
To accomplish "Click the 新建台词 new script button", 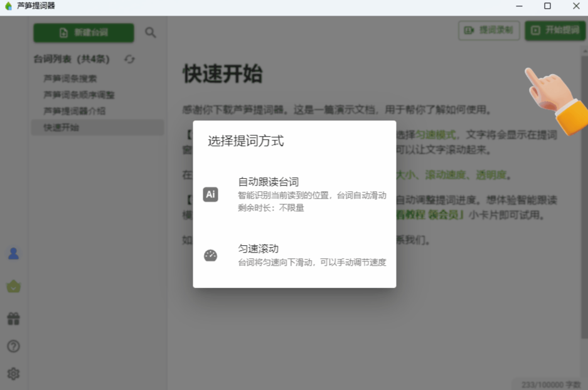I will pyautogui.click(x=83, y=33).
